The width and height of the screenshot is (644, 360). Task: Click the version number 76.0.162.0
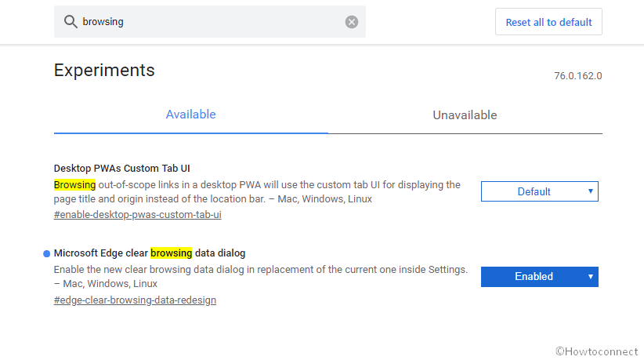578,76
